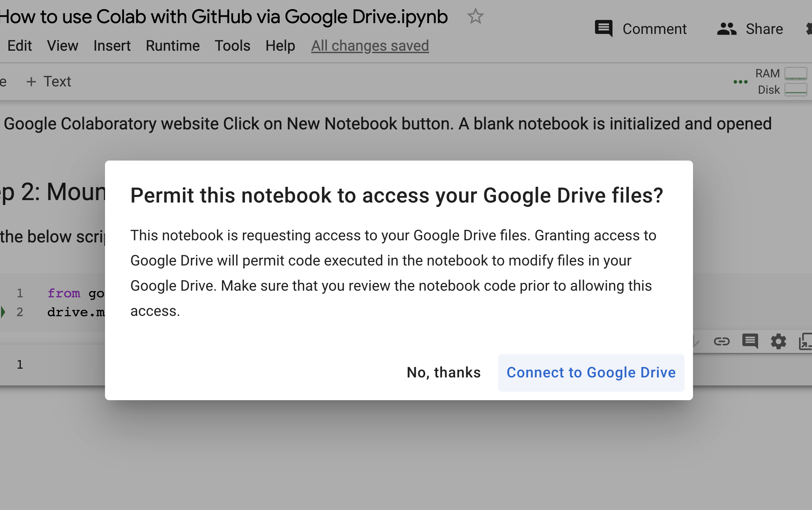Click the green connecting dots indicator
Screen dimensions: 812x510
(740, 82)
